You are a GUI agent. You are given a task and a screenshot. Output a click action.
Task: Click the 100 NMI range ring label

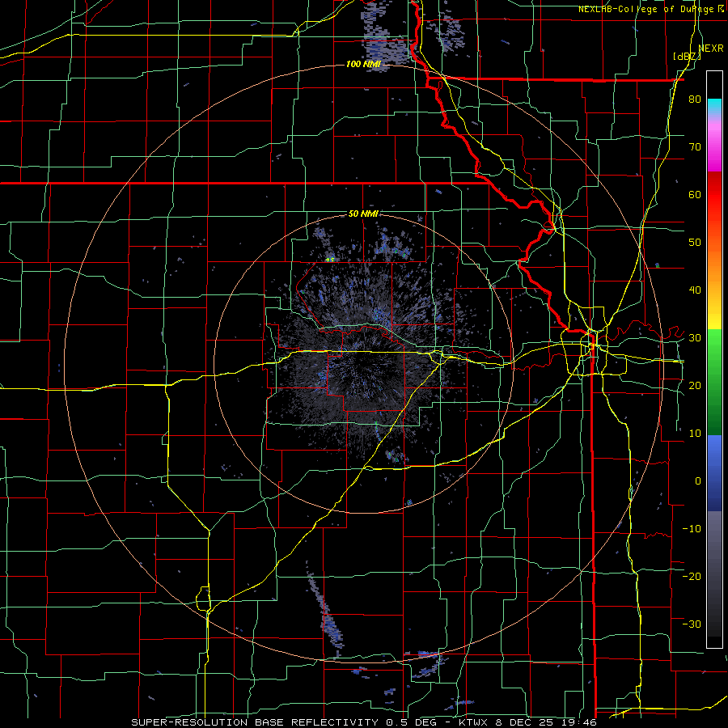pyautogui.click(x=363, y=64)
